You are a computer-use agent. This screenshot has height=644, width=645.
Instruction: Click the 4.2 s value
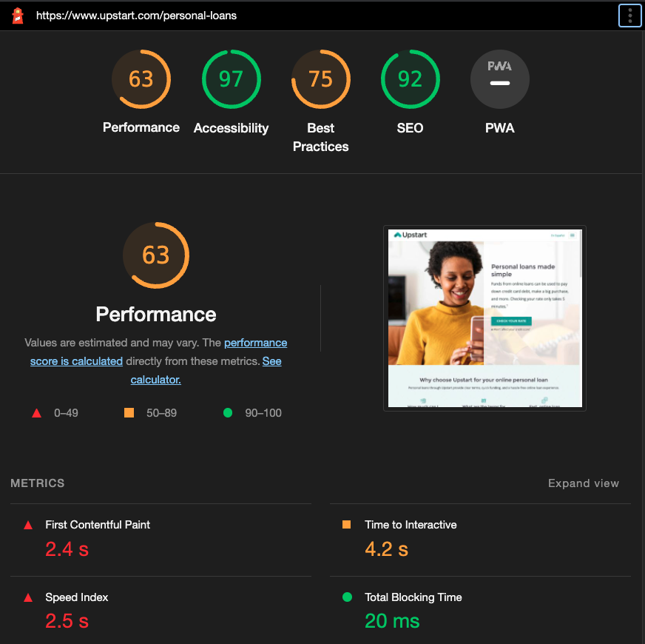coord(387,549)
